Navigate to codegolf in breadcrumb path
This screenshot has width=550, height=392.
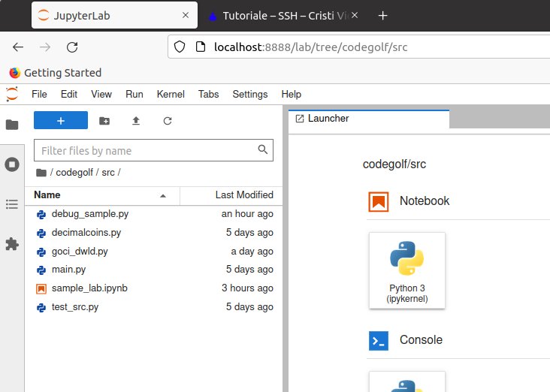click(x=74, y=173)
